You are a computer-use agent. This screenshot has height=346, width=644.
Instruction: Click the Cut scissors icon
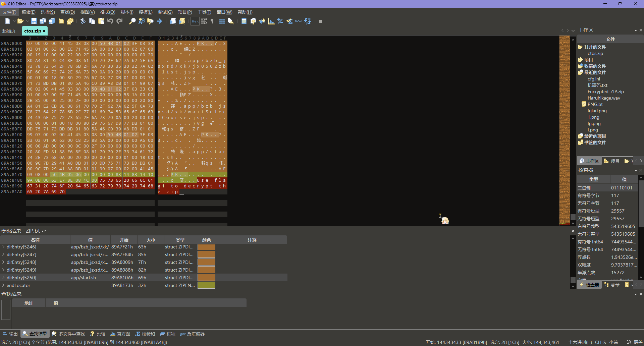tap(83, 21)
